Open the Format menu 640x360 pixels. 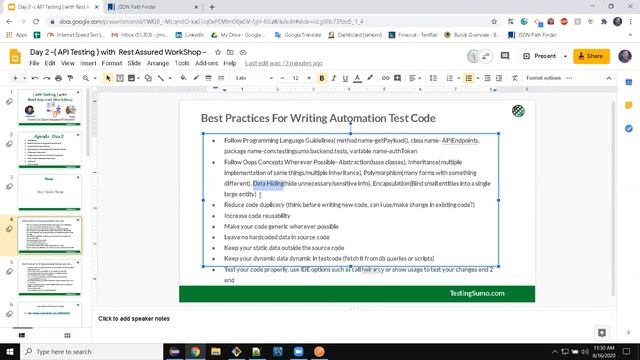[x=112, y=63]
